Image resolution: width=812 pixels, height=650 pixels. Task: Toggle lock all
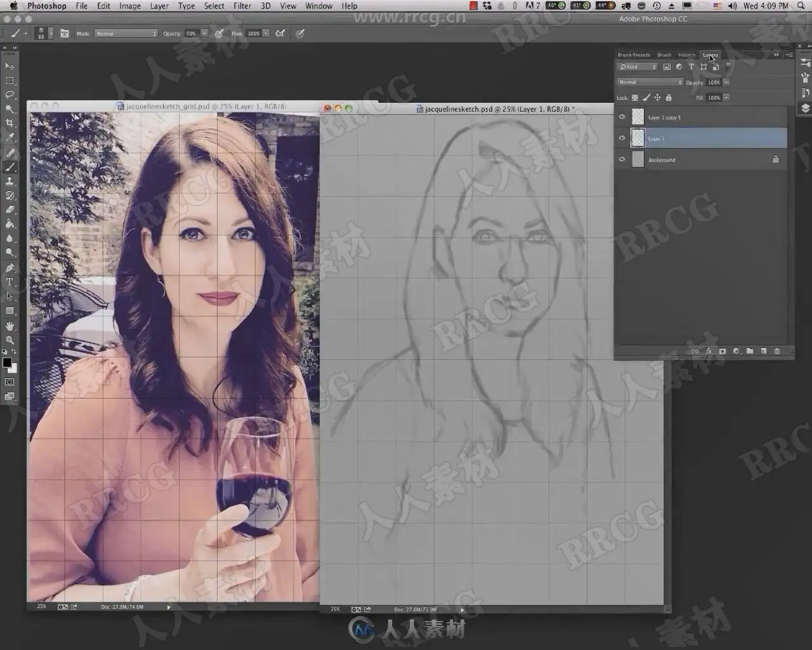(669, 98)
